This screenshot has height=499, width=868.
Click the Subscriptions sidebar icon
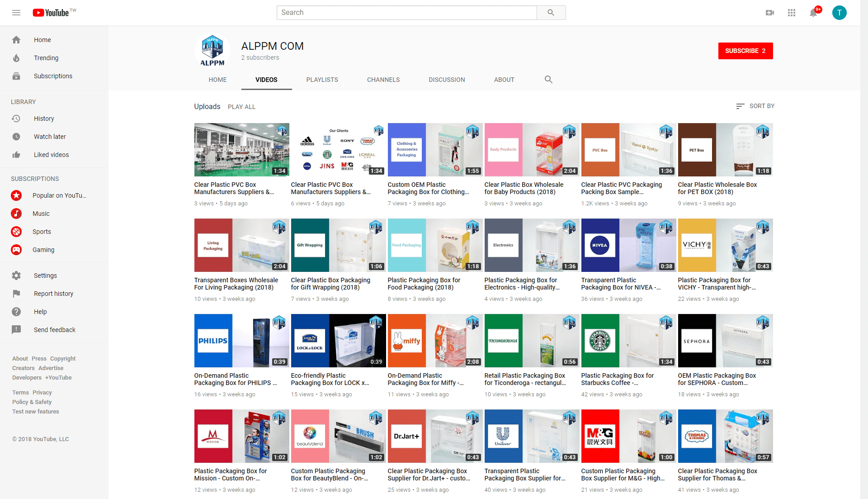16,76
